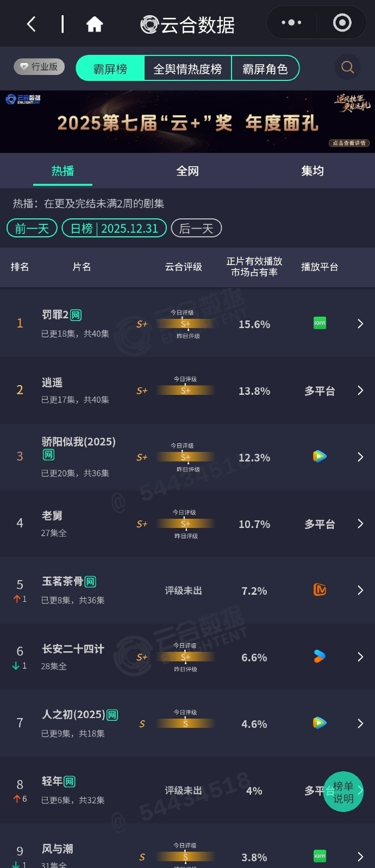Tap the Youku platform icon beside 长安二十四计

(320, 657)
